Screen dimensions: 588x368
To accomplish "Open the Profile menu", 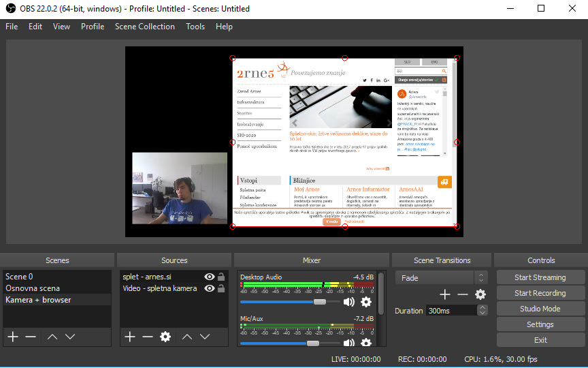I will pos(93,27).
